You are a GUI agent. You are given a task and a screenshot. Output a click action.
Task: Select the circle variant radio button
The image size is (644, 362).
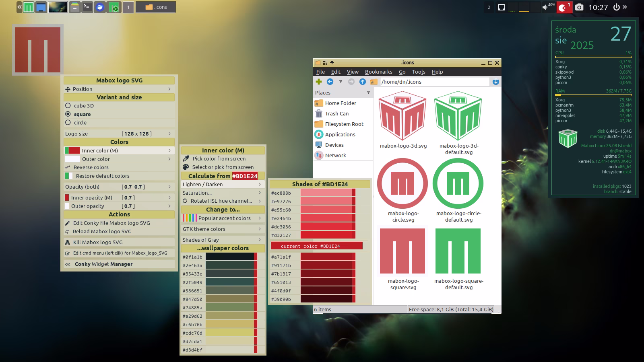68,123
